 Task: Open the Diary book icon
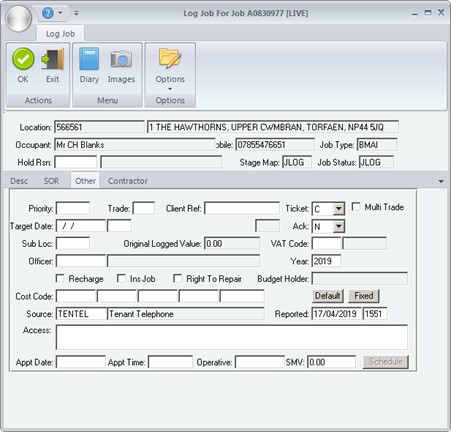[x=89, y=59]
